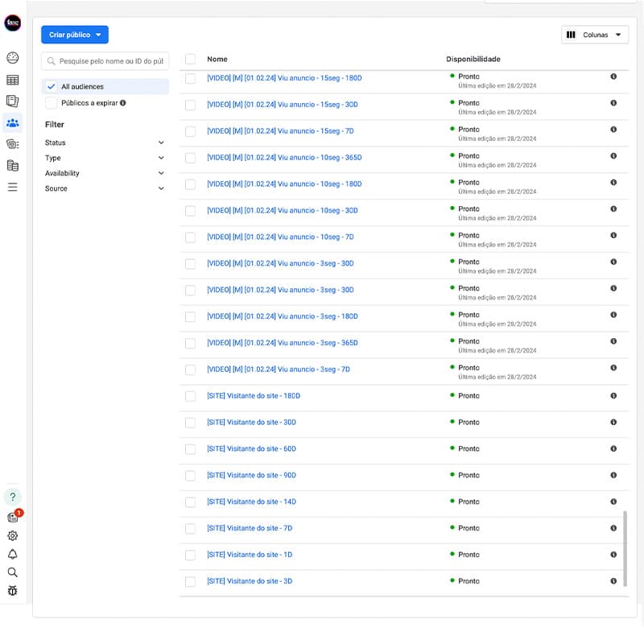Screen dimensions: 644x644
Task: Open the campaigns table icon in sidebar
Action: point(12,80)
